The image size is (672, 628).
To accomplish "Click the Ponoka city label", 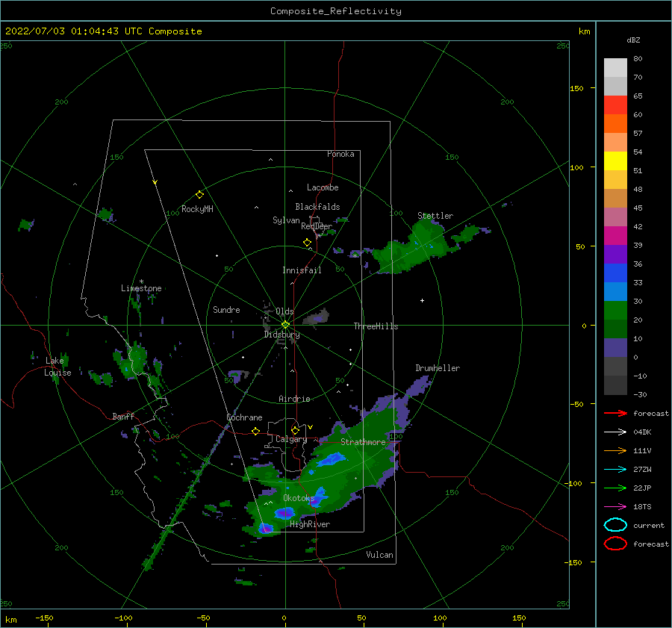I will point(340,154).
